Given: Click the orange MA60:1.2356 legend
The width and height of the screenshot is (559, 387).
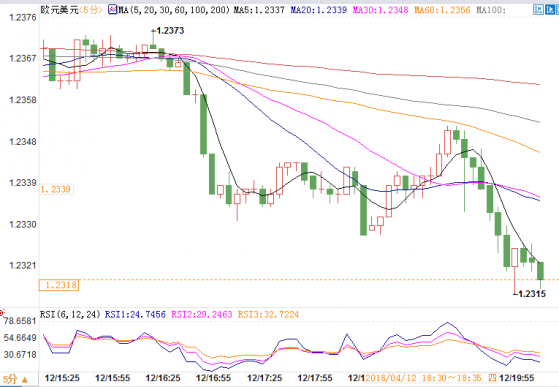Looking at the screenshot, I should click(x=442, y=10).
